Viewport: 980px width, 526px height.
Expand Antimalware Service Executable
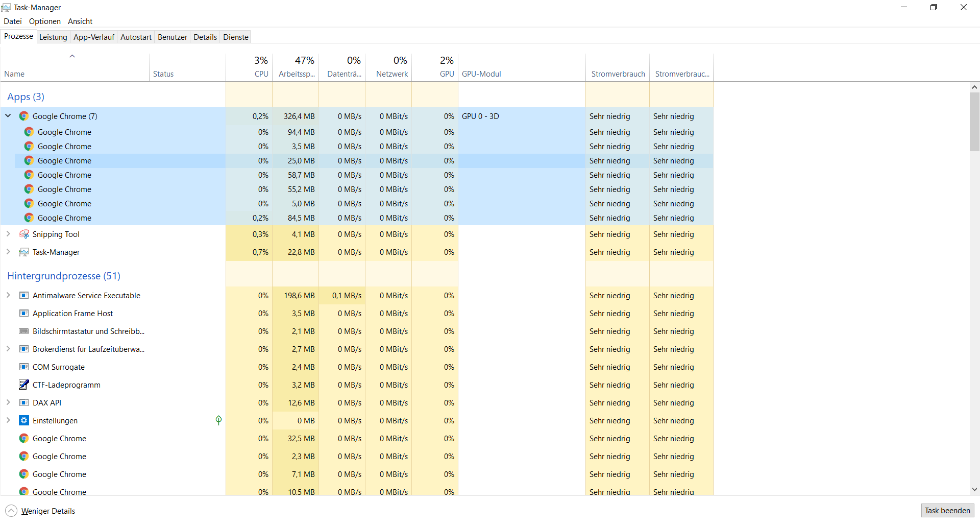click(8, 295)
